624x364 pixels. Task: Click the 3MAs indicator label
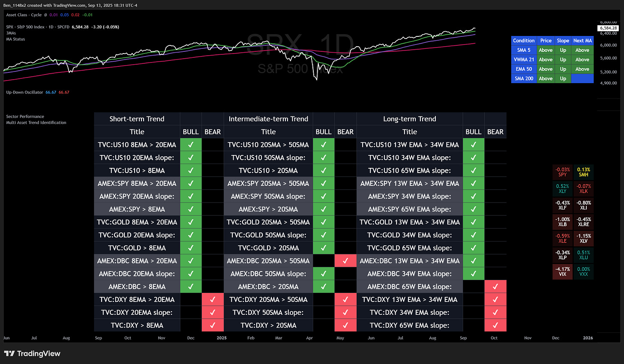click(x=11, y=33)
